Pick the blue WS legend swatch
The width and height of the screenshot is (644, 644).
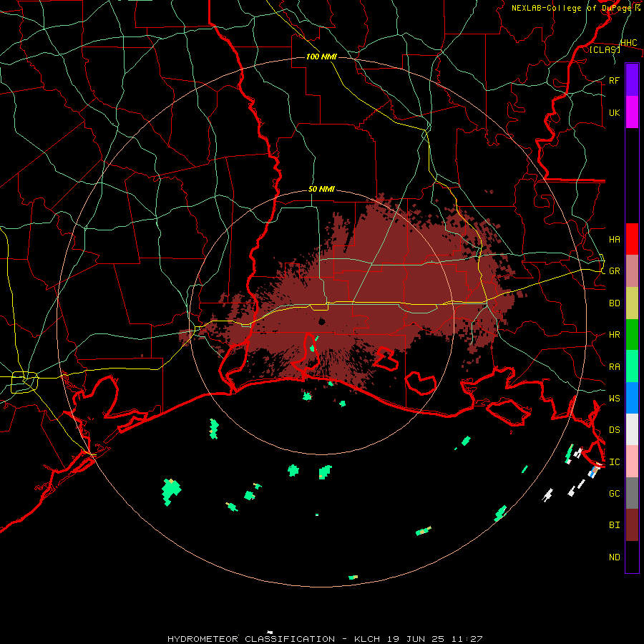coord(632,398)
